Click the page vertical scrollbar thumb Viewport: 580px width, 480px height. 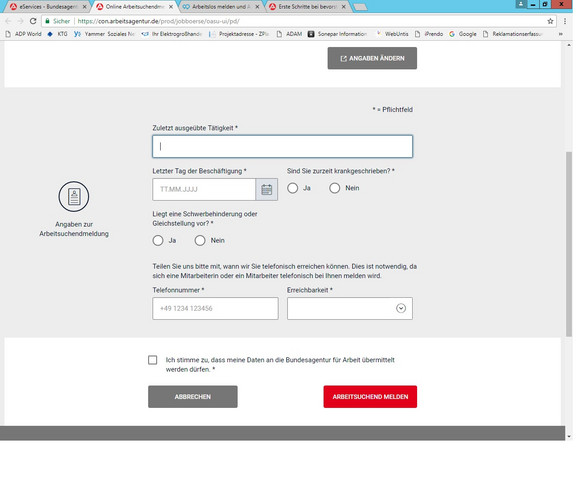(x=569, y=244)
